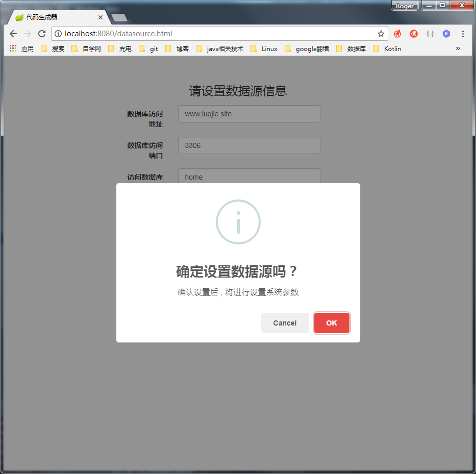This screenshot has height=474, width=476.
Task: Focus the localhost:8080 address bar
Action: click(x=218, y=34)
